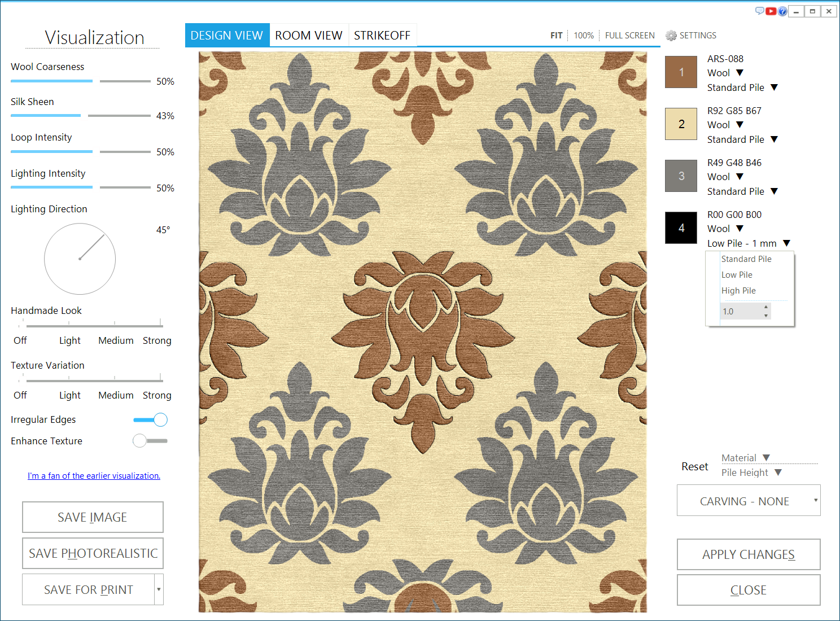Click the blue help question mark icon
840x621 pixels.
[x=782, y=11]
